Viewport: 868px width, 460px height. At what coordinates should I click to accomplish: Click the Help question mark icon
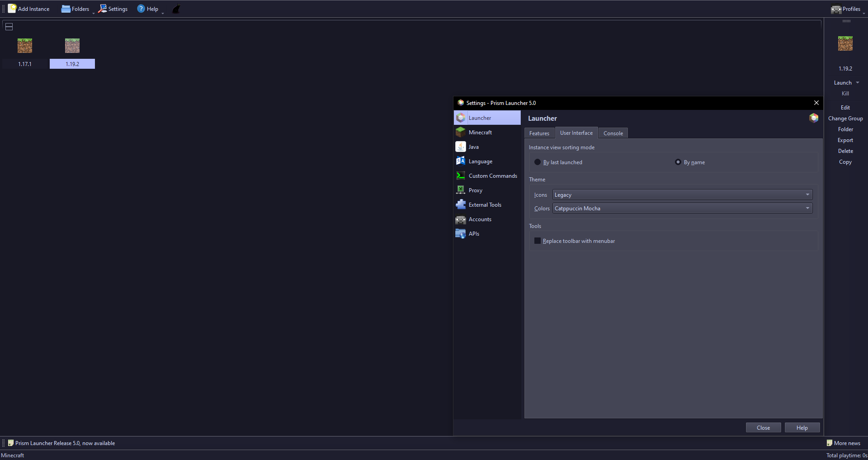pos(141,9)
